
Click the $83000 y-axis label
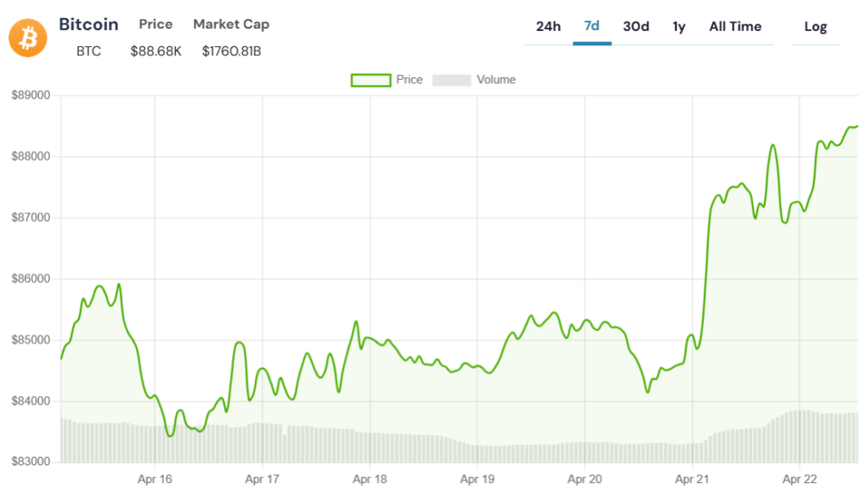(x=31, y=462)
